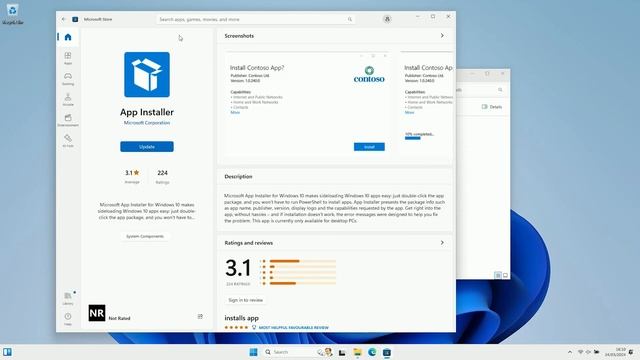Click the App Installer title text
Image resolution: width=640 pixels, height=360 pixels.
pyautogui.click(x=147, y=112)
